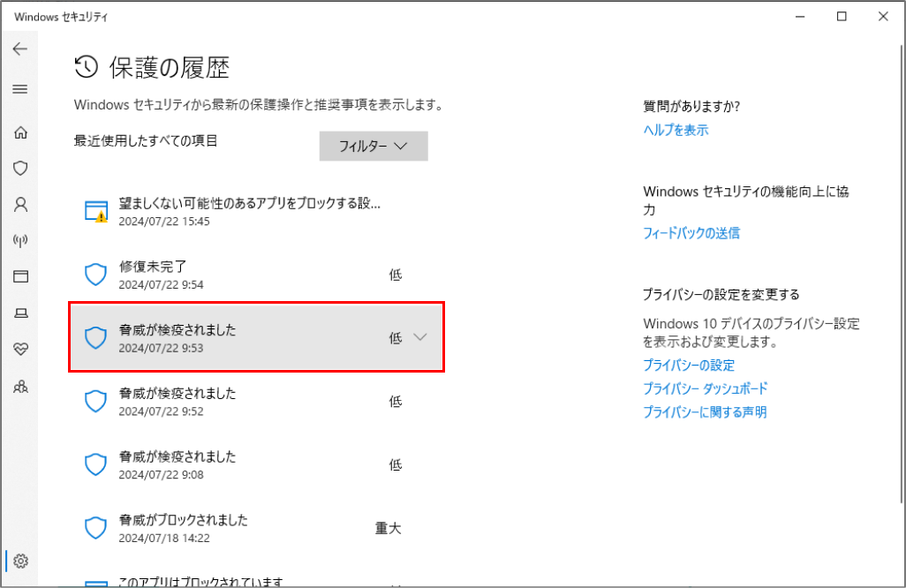Image resolution: width=906 pixels, height=588 pixels.
Task: Click the timestamp 2024/07/18 14:22
Action: click(x=164, y=539)
